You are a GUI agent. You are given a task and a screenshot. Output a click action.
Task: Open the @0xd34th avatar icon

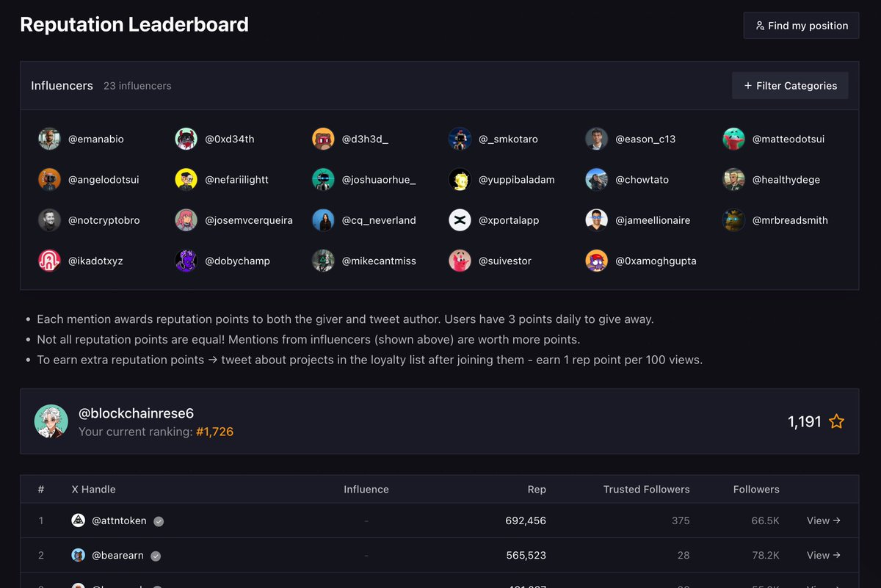pos(186,139)
